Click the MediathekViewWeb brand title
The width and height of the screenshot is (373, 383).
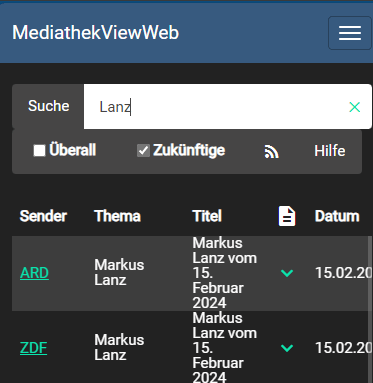[x=96, y=33]
